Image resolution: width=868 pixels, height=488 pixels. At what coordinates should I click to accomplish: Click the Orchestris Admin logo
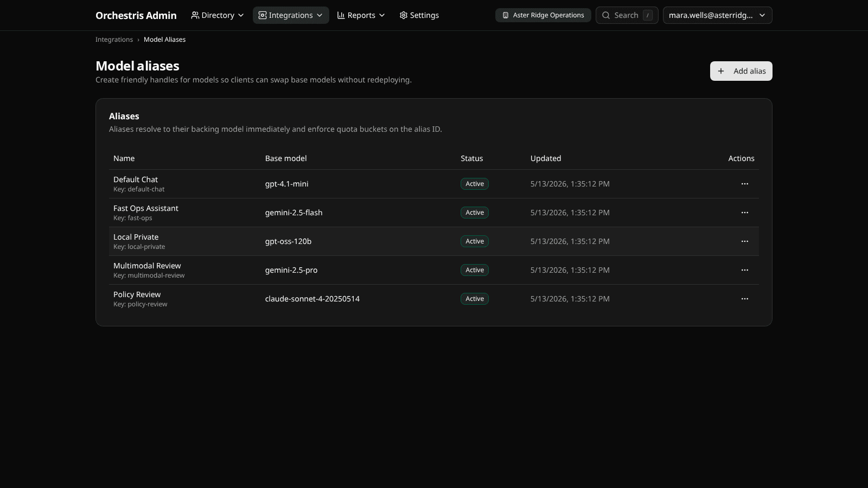point(136,15)
